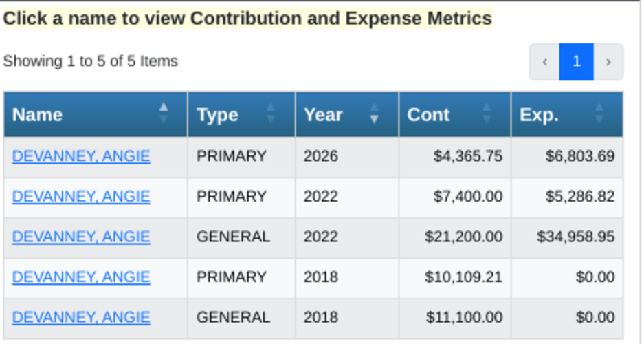Open DEVANNEY, ANGIE 2018 Primary link
The image size is (644, 344).
(x=81, y=277)
